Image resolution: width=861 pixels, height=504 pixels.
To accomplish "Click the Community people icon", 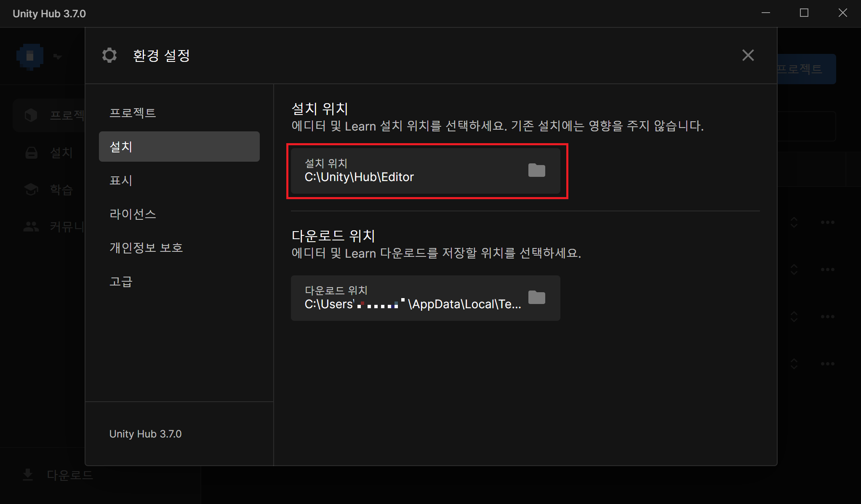I will pyautogui.click(x=31, y=227).
